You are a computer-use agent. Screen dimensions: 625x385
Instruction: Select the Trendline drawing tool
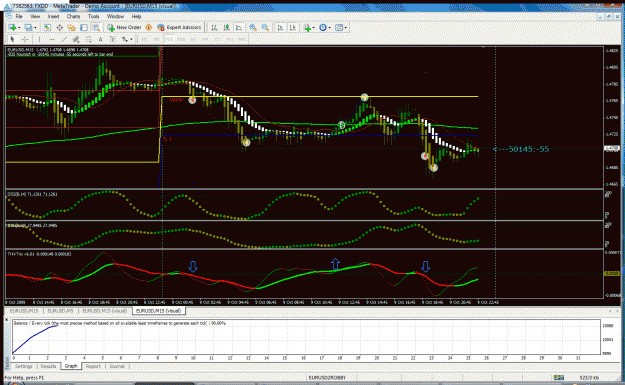click(x=64, y=39)
